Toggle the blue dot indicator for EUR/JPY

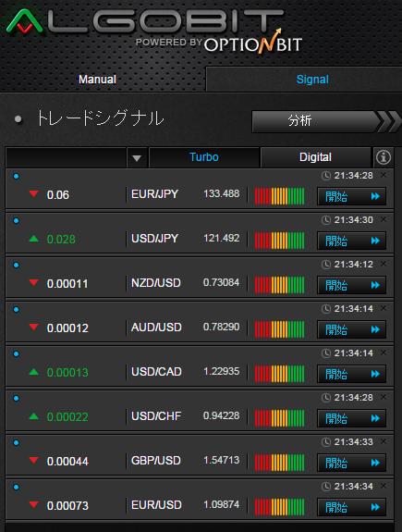[x=16, y=176]
